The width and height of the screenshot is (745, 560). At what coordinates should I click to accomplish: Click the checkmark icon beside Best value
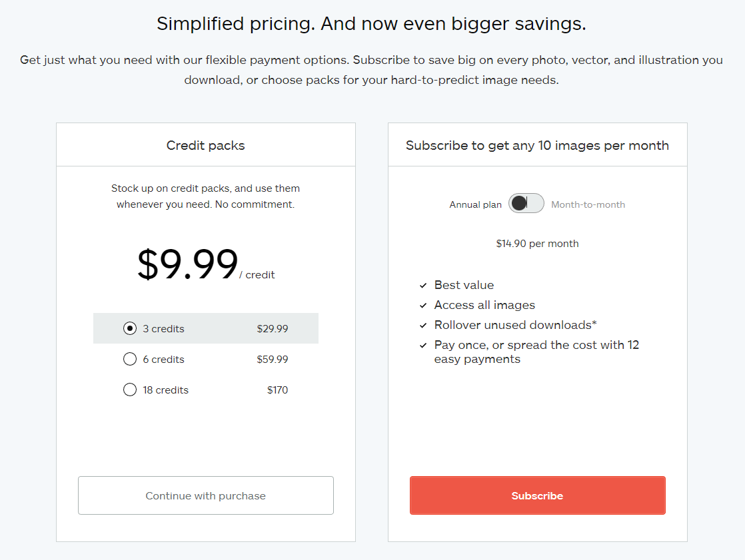[x=423, y=286]
